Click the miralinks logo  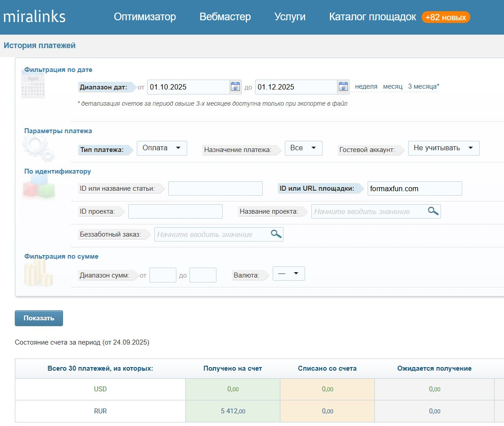pos(34,17)
